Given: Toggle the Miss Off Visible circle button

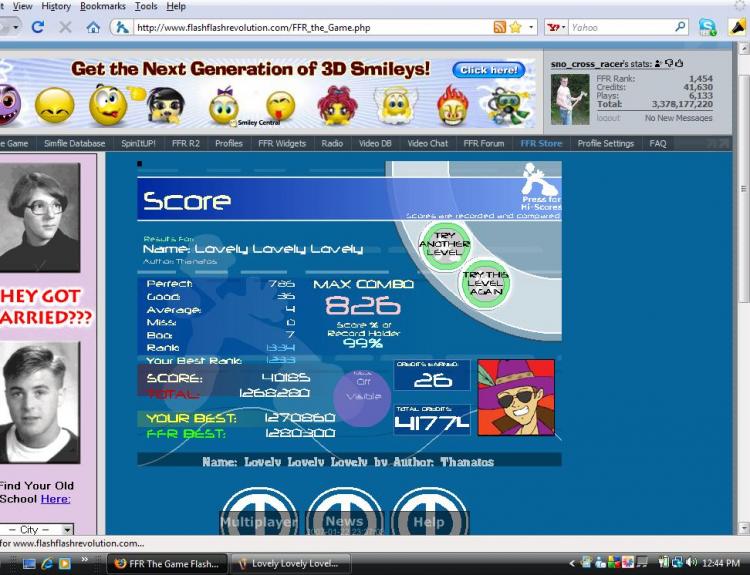Looking at the screenshot, I should click(362, 397).
